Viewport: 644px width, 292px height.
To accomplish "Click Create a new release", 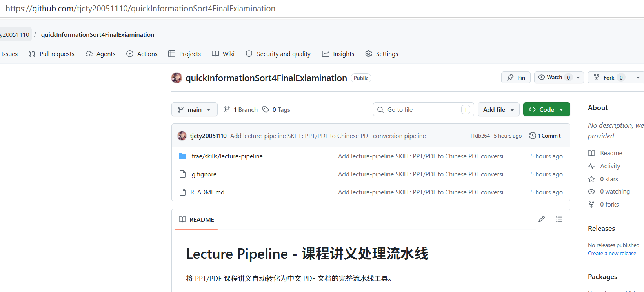I will [612, 253].
